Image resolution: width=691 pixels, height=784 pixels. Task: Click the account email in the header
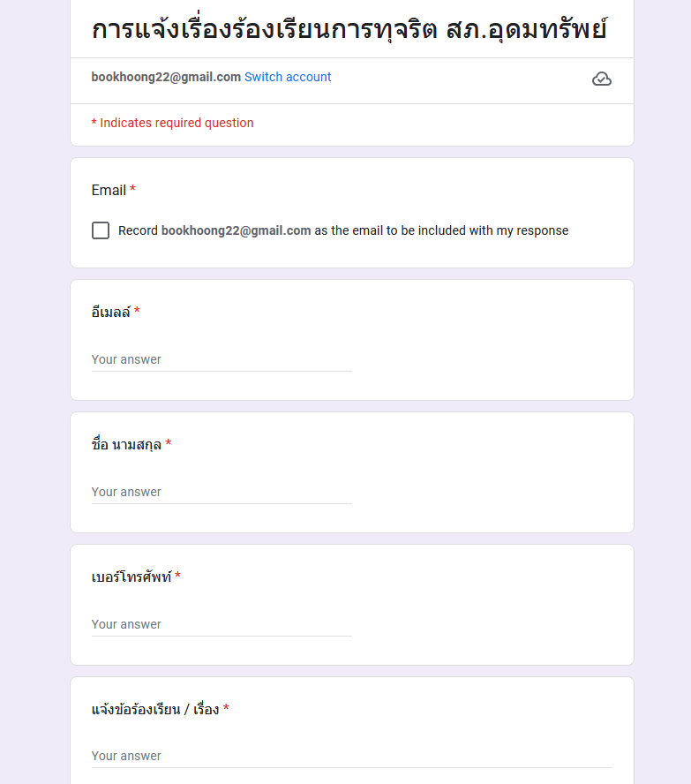[166, 77]
